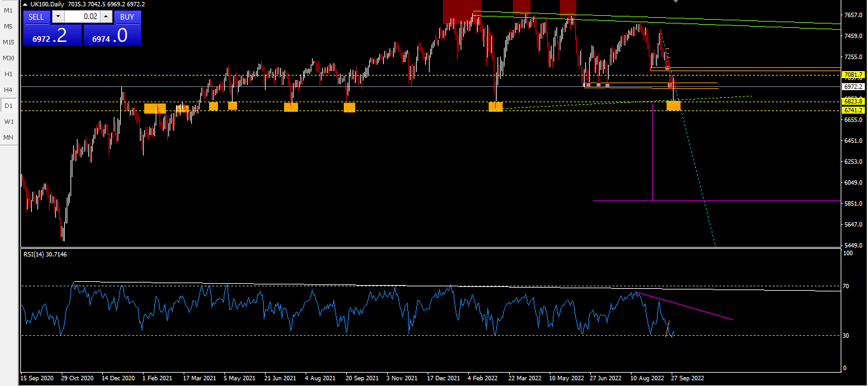Switch to the MN monthly timeframe

click(8, 137)
